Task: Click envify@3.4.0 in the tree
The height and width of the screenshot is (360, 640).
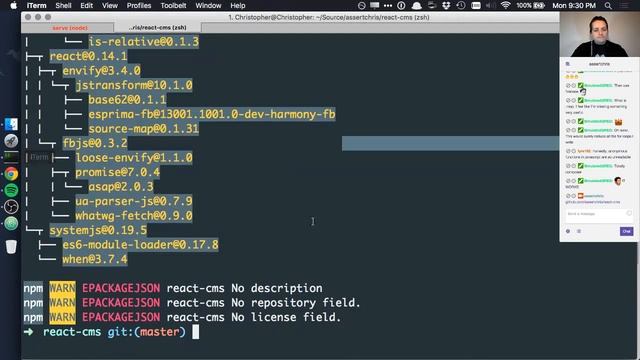Action: pos(101,71)
